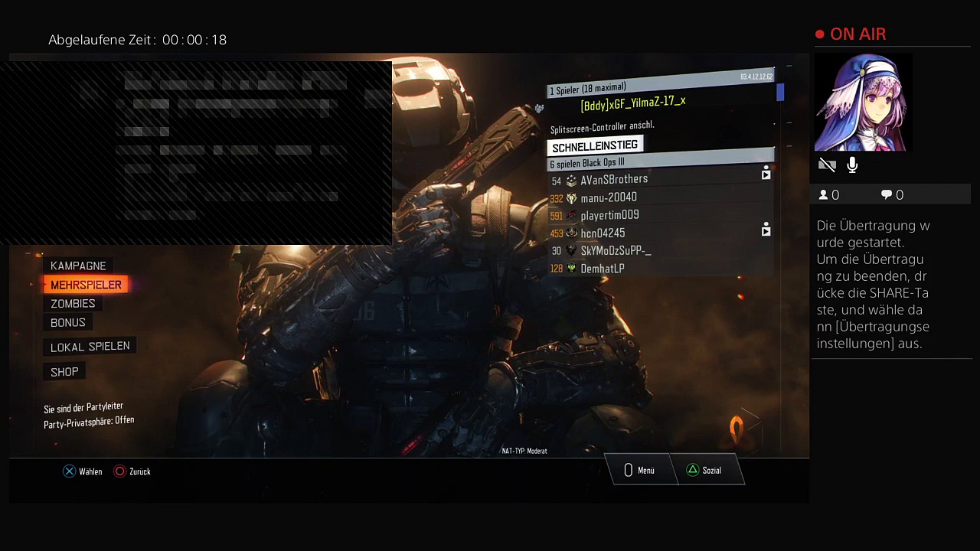
Task: Click the cross icon beside Wählen
Action: (x=69, y=471)
